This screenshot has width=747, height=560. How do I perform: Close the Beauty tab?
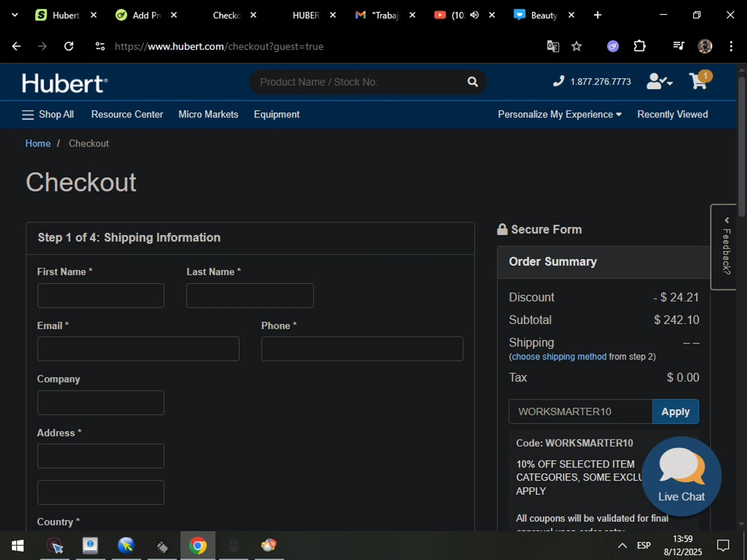click(x=571, y=15)
